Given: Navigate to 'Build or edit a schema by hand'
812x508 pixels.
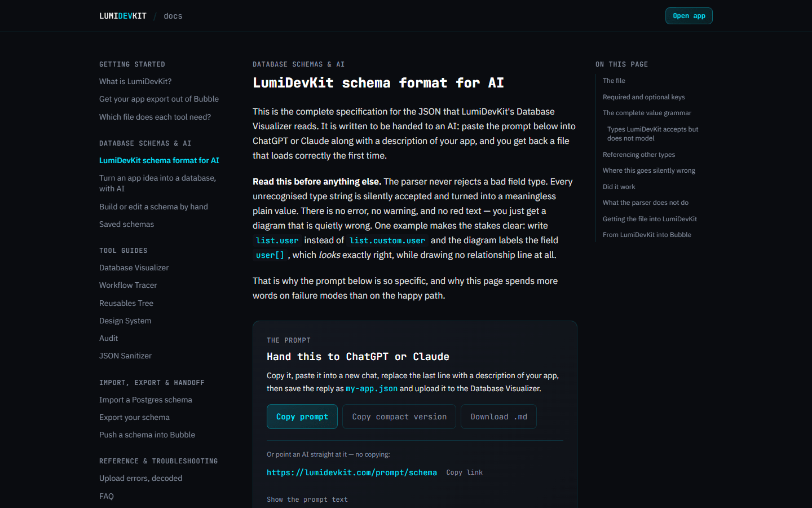Looking at the screenshot, I should coord(153,207).
